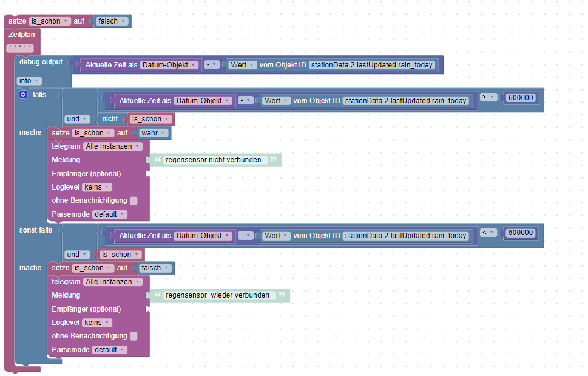This screenshot has height=376, width=588.
Task: Click 'Empfänger (optional)' label in second telegram block
Action: coord(86,309)
